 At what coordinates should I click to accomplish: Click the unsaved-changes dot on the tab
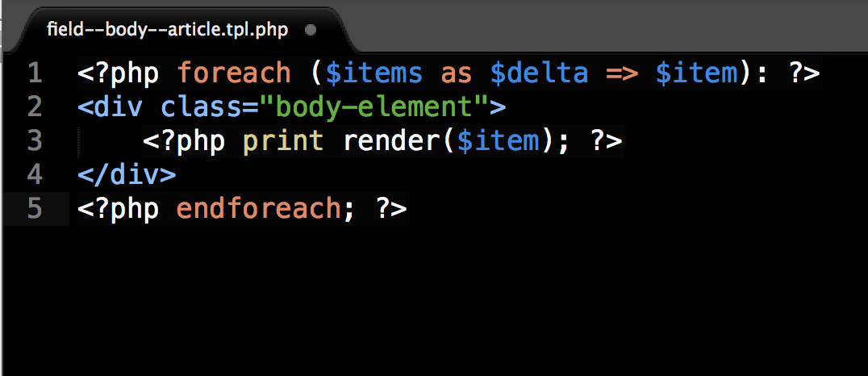[311, 29]
